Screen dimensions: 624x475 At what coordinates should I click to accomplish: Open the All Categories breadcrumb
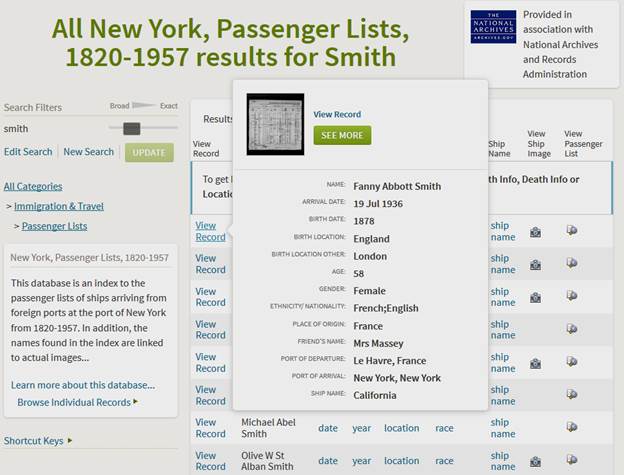(x=33, y=186)
